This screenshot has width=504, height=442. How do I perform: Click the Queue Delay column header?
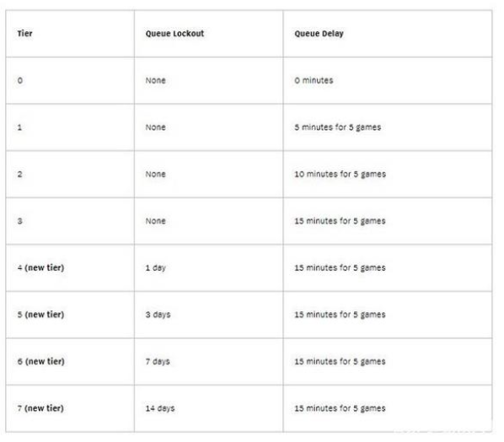pos(388,34)
